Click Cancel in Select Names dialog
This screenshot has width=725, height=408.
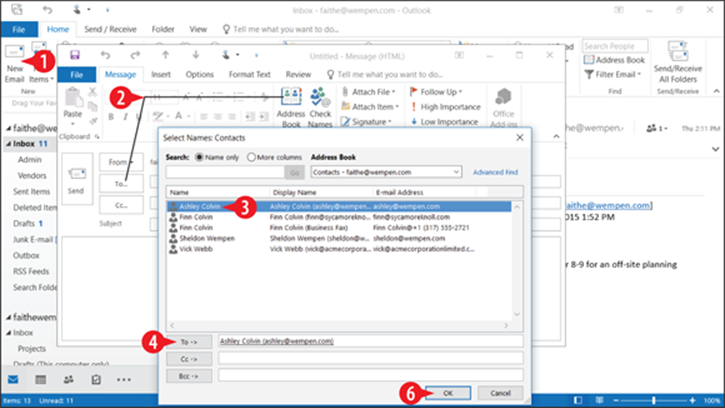point(500,393)
